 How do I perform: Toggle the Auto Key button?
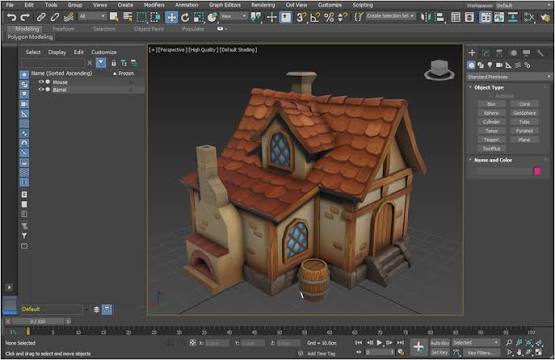(440, 343)
